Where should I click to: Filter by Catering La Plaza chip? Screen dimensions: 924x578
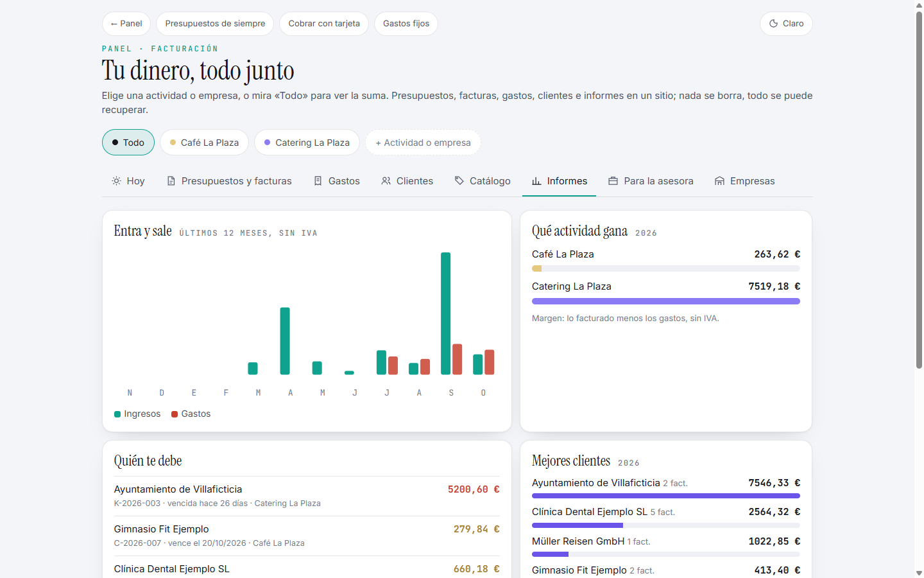(307, 143)
